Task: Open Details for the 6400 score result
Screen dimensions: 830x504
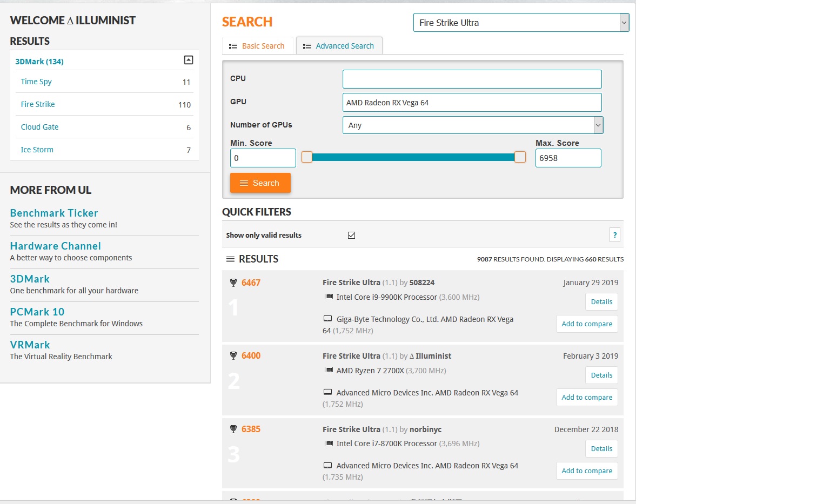Action: click(x=601, y=375)
